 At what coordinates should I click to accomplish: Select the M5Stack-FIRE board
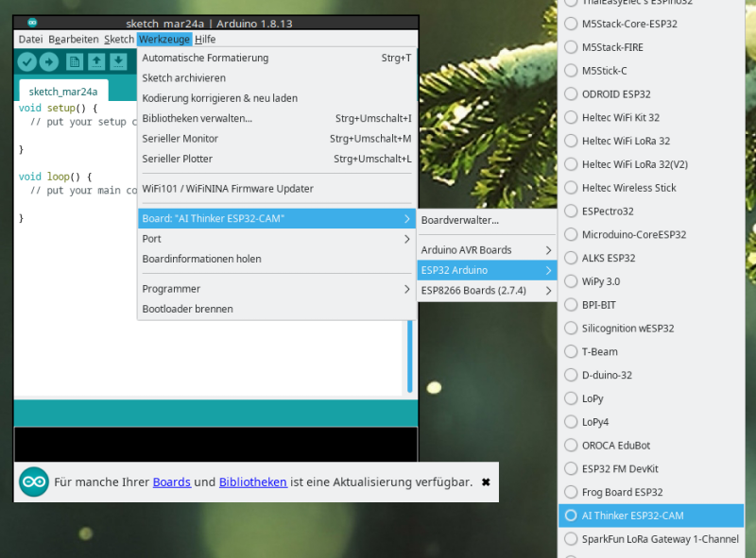tap(651, 47)
